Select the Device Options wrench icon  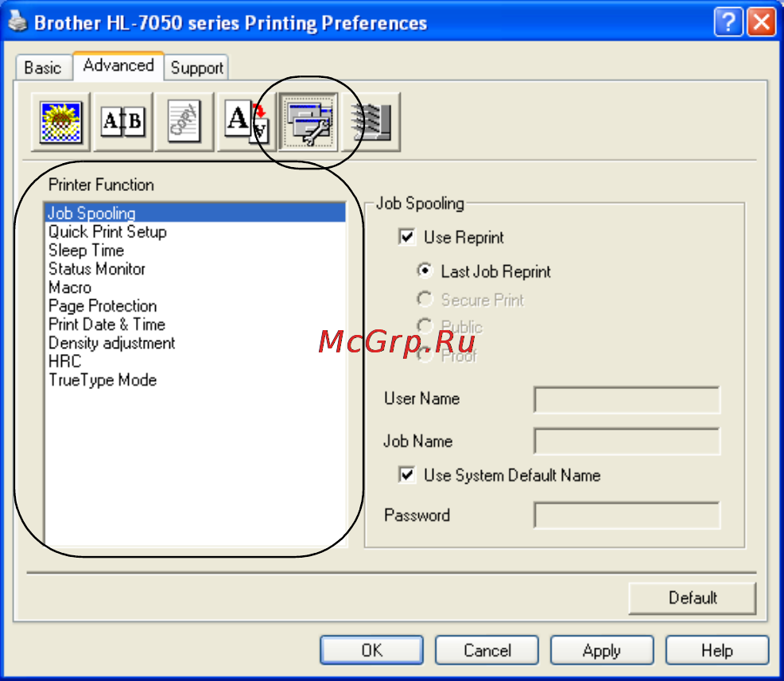309,122
